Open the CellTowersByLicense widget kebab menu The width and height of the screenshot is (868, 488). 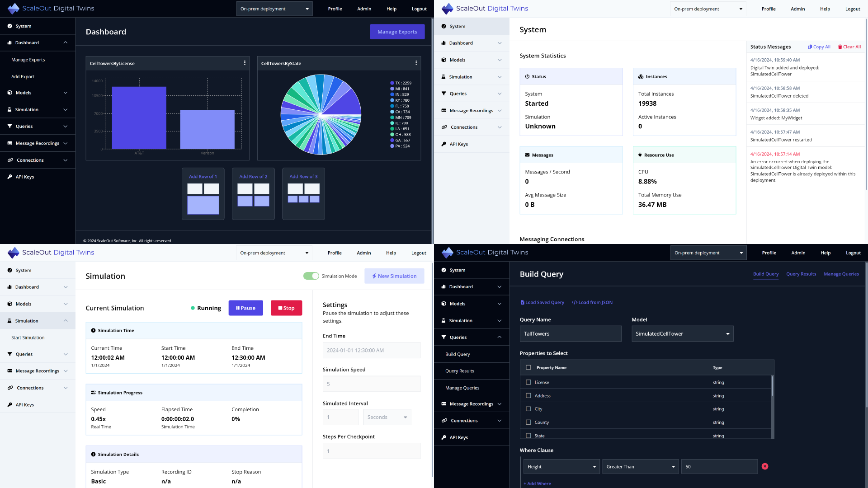pyautogui.click(x=245, y=63)
